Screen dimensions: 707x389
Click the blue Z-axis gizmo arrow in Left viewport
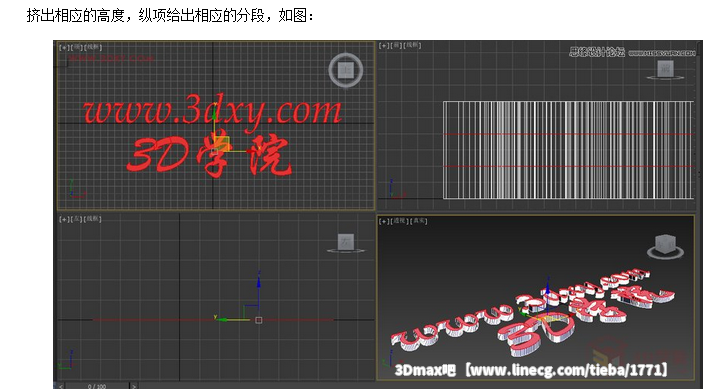point(258,281)
